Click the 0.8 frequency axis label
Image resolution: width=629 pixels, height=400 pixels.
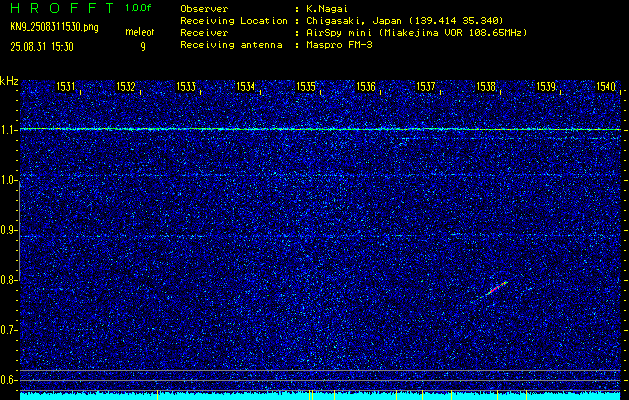(8, 280)
